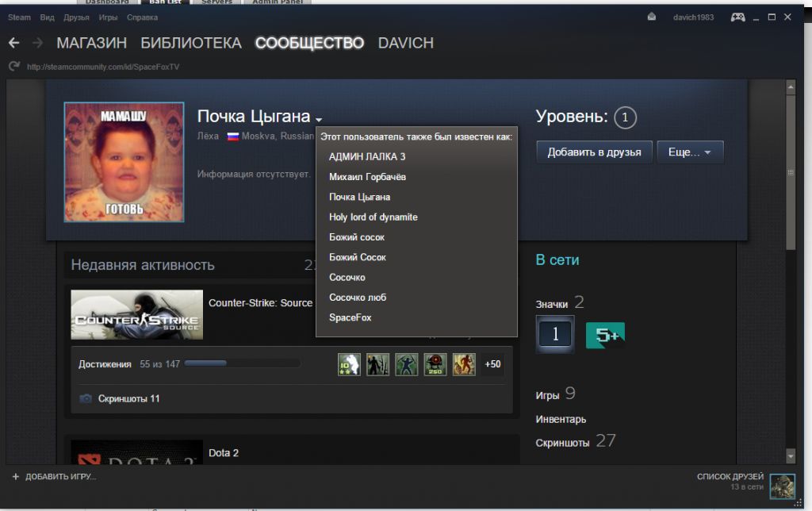Open the Steam menu
812x511 pixels.
tap(19, 17)
